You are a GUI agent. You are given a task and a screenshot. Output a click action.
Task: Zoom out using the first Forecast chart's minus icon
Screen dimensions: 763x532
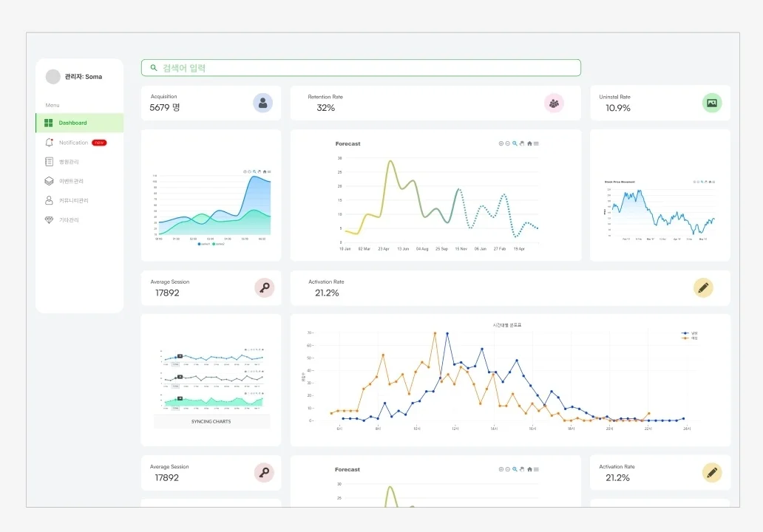[x=507, y=143]
